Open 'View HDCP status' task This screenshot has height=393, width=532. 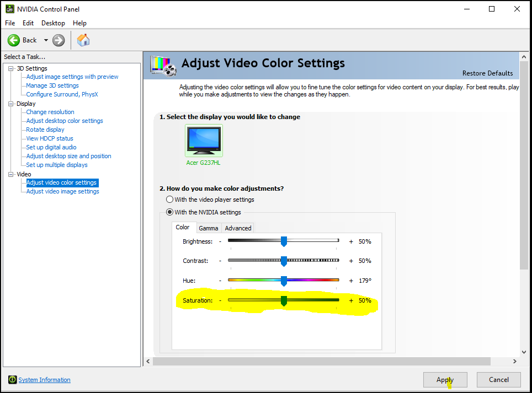click(x=50, y=138)
